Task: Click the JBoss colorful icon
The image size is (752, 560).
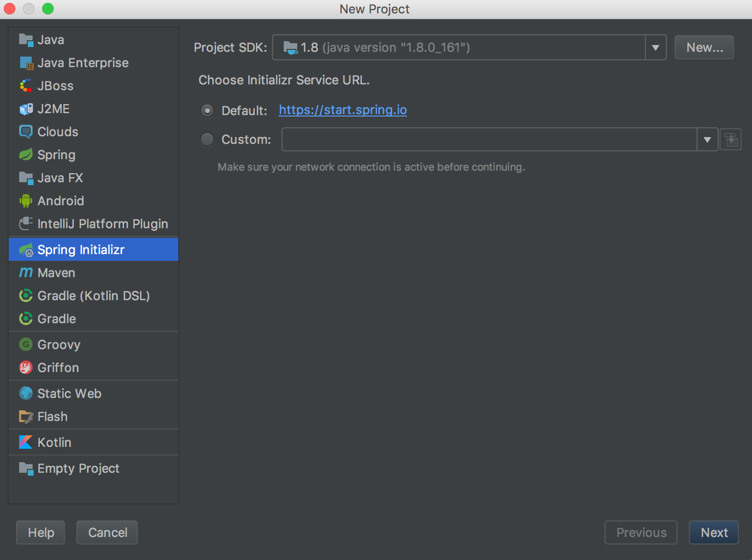Action: [x=26, y=85]
